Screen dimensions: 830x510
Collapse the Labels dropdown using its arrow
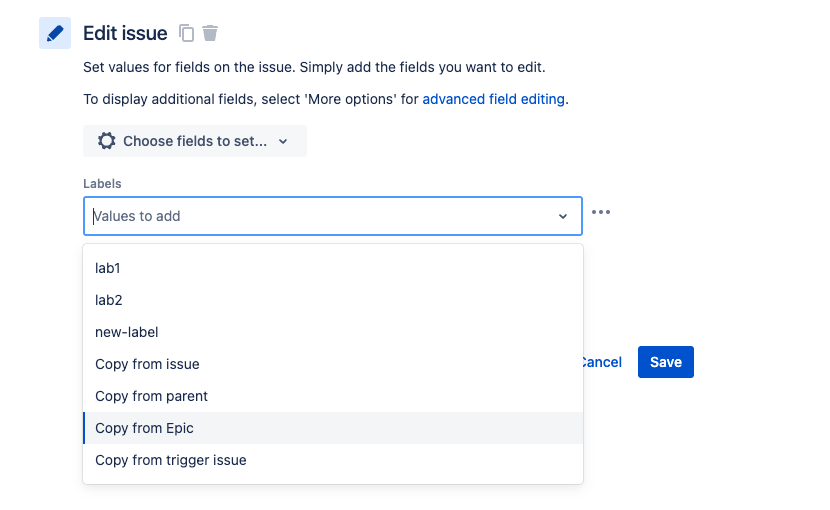tap(562, 216)
